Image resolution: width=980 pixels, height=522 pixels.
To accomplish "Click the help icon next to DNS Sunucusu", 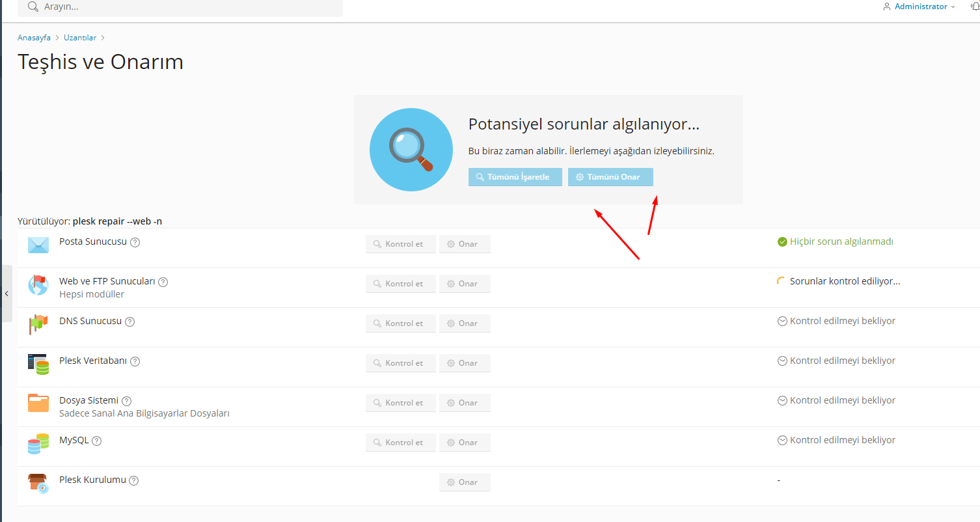I will coord(130,322).
